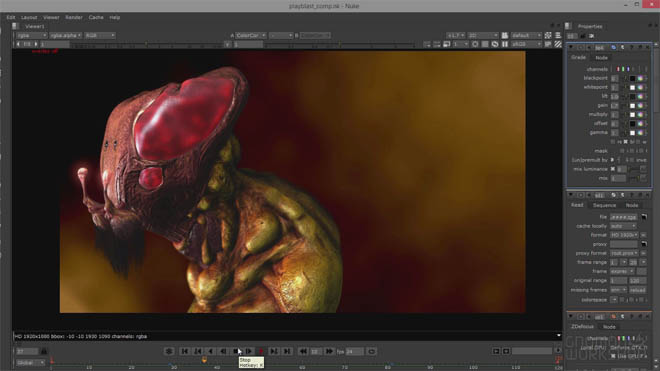Open the 2D view mode dropdown

point(483,35)
